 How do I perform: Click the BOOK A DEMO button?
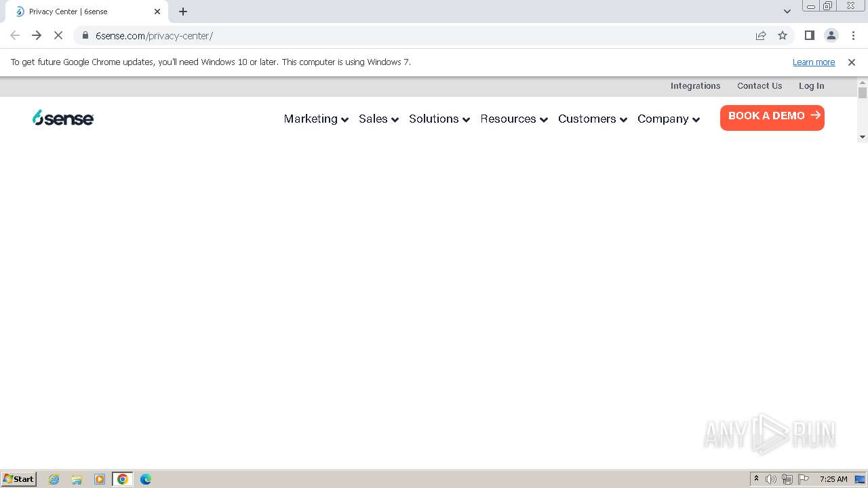click(772, 117)
